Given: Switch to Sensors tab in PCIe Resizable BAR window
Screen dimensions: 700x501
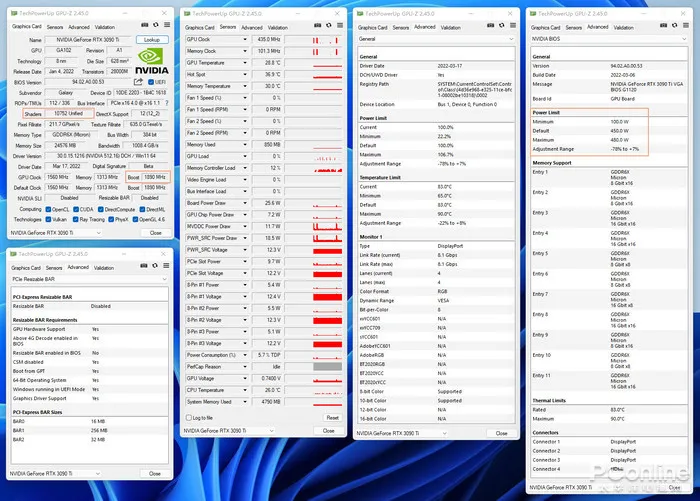Looking at the screenshot, I should click(x=54, y=268).
